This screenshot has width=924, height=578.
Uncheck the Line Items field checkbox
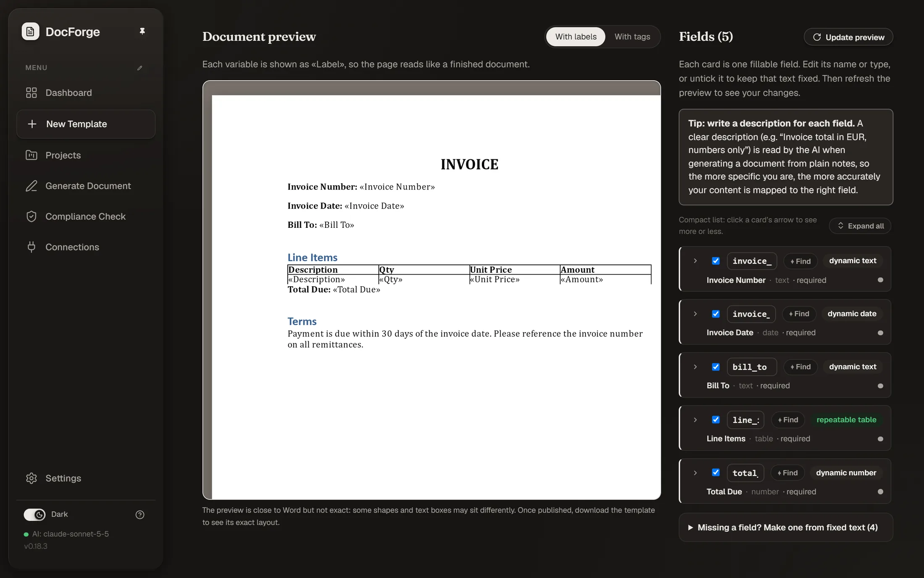(x=716, y=420)
